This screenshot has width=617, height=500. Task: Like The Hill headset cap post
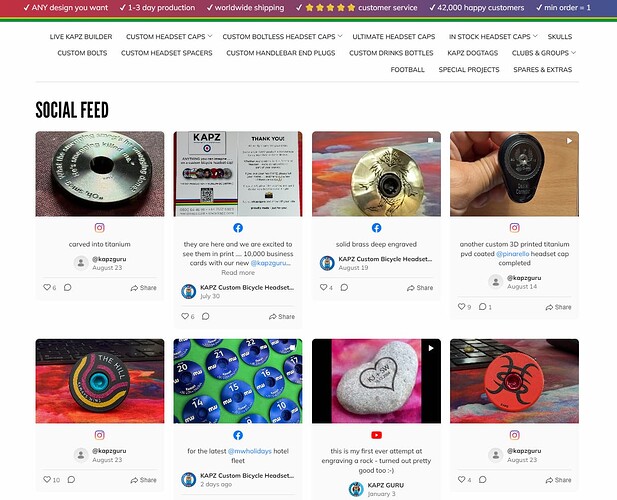[47, 480]
